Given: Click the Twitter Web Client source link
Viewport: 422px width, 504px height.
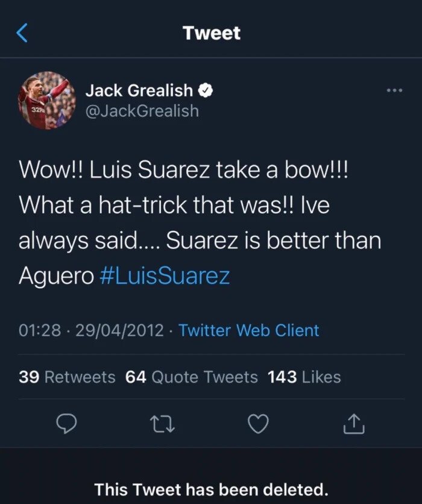Looking at the screenshot, I should 249,330.
